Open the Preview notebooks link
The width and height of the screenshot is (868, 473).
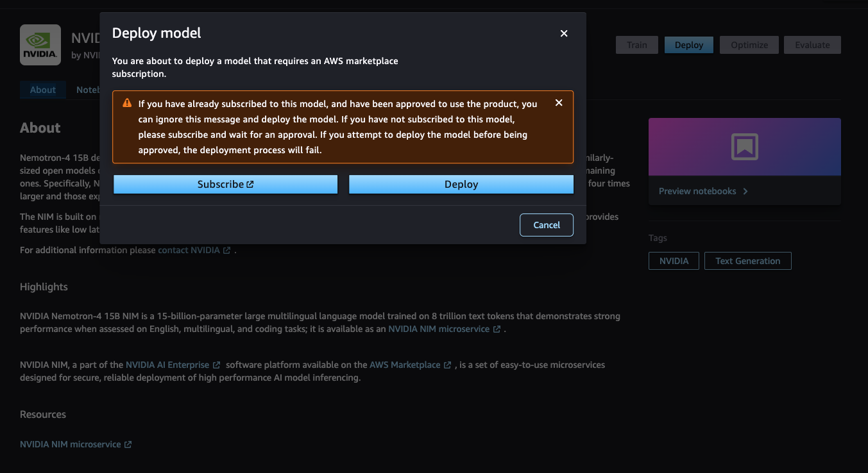click(x=703, y=191)
